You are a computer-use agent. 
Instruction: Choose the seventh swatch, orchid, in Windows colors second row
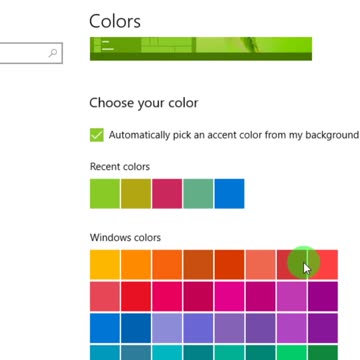click(292, 296)
